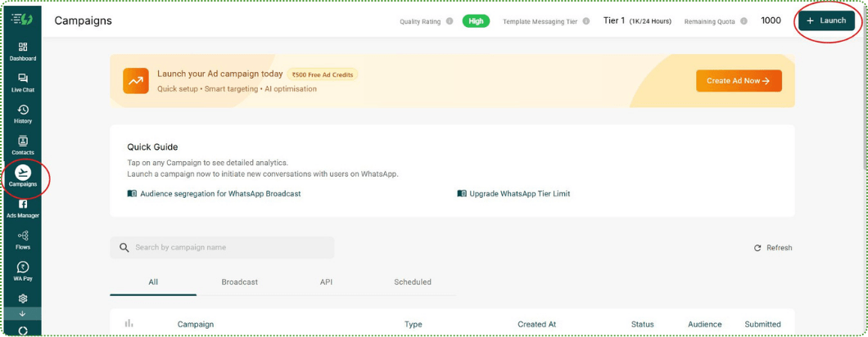This screenshot has width=868, height=337.
Task: Click the Launch button
Action: pyautogui.click(x=826, y=20)
